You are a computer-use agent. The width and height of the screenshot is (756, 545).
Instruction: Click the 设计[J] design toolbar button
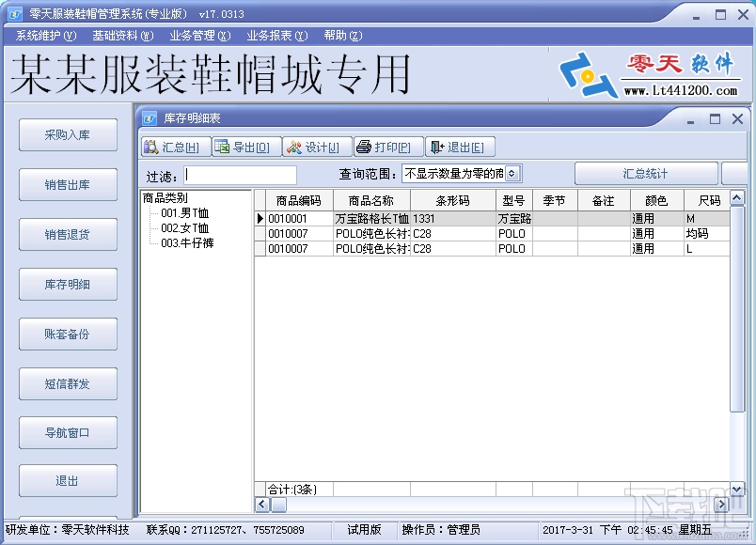click(317, 147)
